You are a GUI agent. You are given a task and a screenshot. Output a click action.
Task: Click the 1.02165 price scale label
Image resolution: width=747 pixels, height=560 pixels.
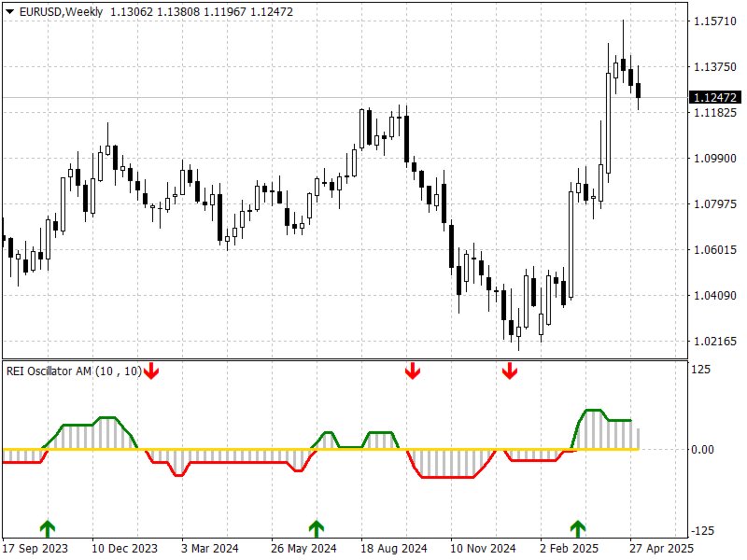715,342
